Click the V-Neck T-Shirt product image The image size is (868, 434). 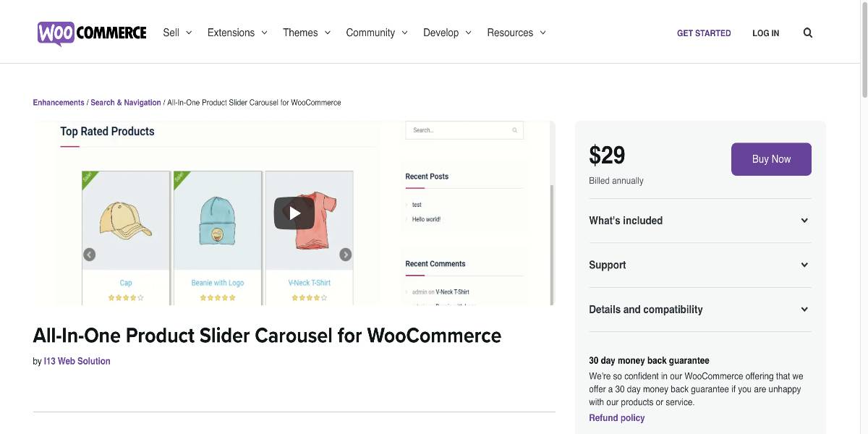[310, 221]
